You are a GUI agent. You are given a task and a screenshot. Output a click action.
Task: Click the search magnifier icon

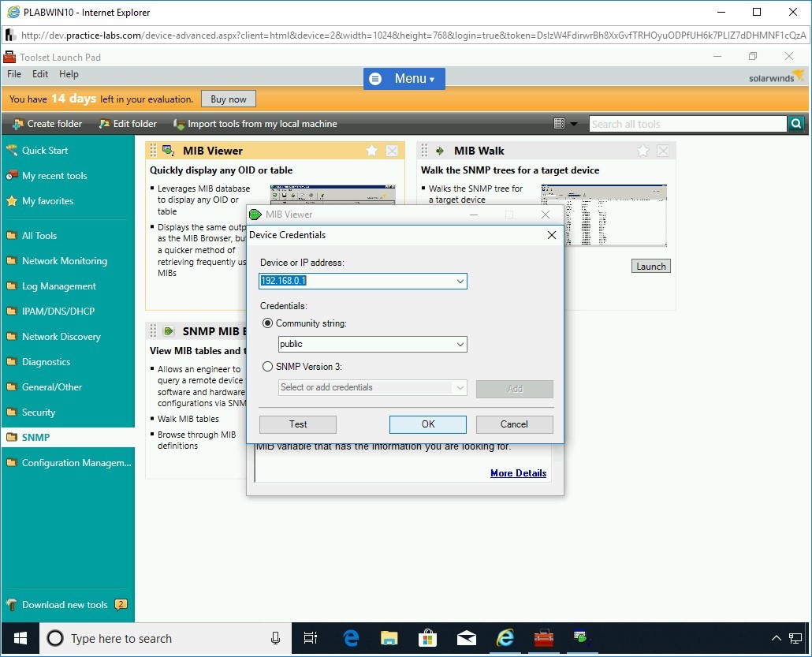point(796,124)
